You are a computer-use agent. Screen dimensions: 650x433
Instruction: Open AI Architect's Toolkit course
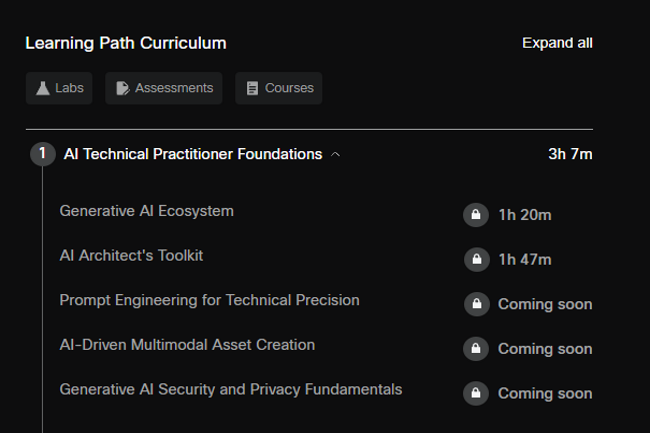(x=131, y=255)
